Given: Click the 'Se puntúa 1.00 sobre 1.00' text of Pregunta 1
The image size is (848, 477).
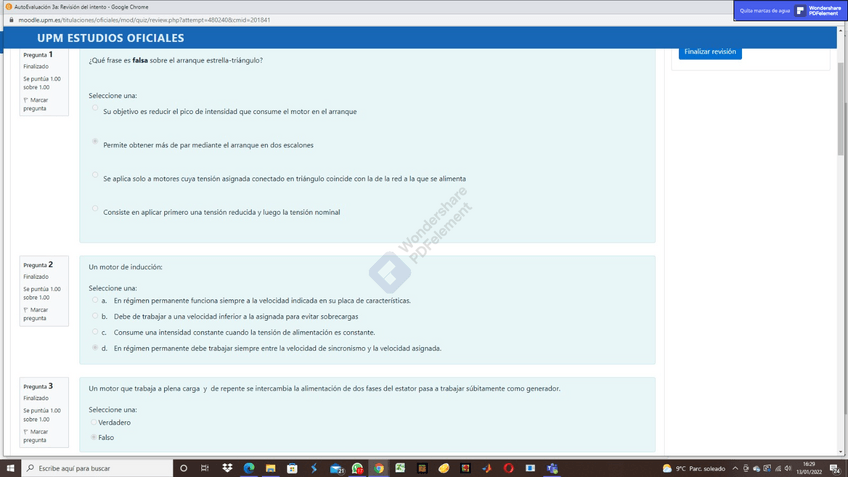Looking at the screenshot, I should (x=42, y=83).
